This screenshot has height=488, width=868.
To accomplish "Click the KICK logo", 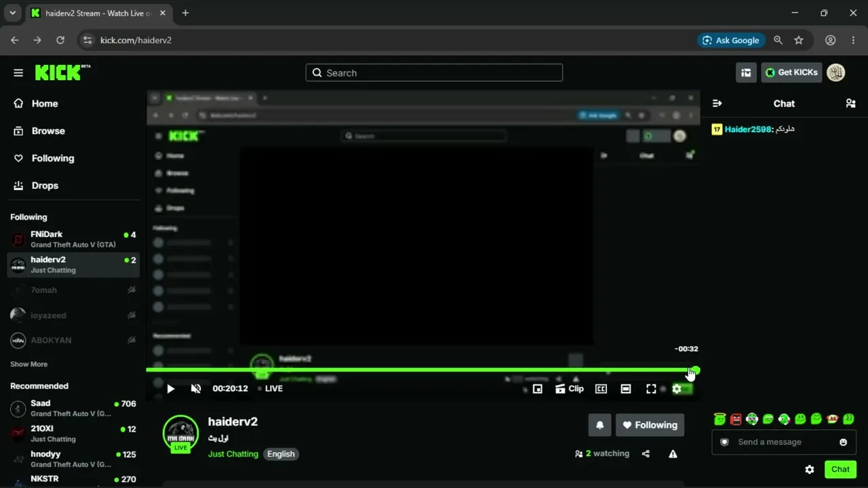I will pos(62,73).
